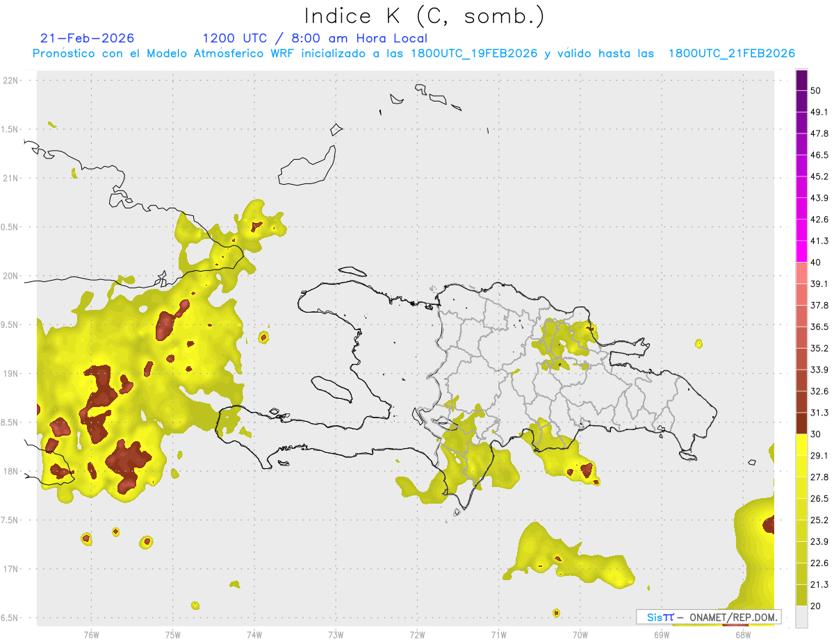Screen dimensions: 834x644
Task: Click the '68W' longitude label
Action: tap(743, 634)
